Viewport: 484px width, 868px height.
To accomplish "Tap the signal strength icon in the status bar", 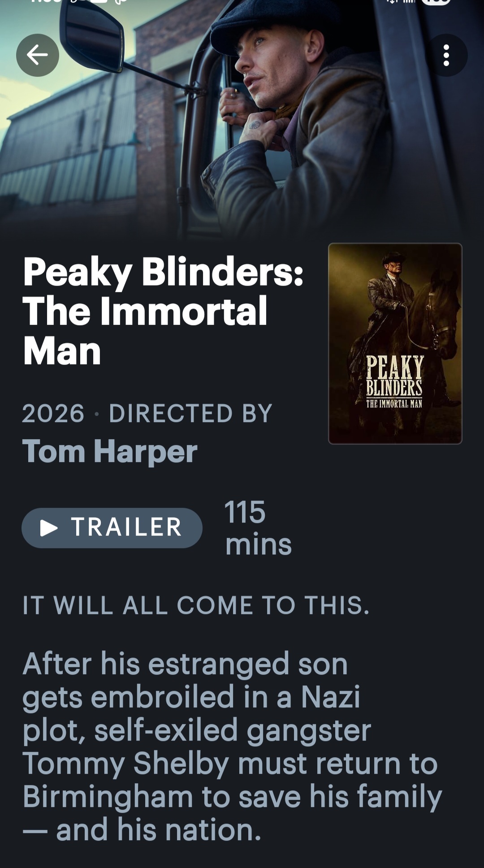I will [x=408, y=1].
